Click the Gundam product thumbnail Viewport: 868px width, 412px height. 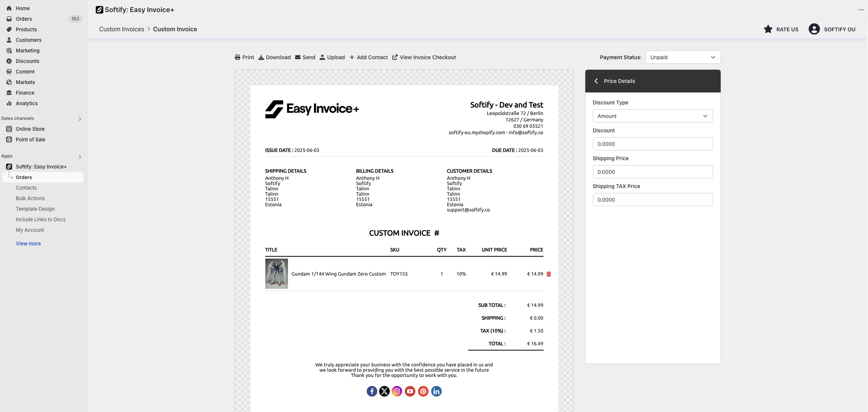[x=276, y=274]
